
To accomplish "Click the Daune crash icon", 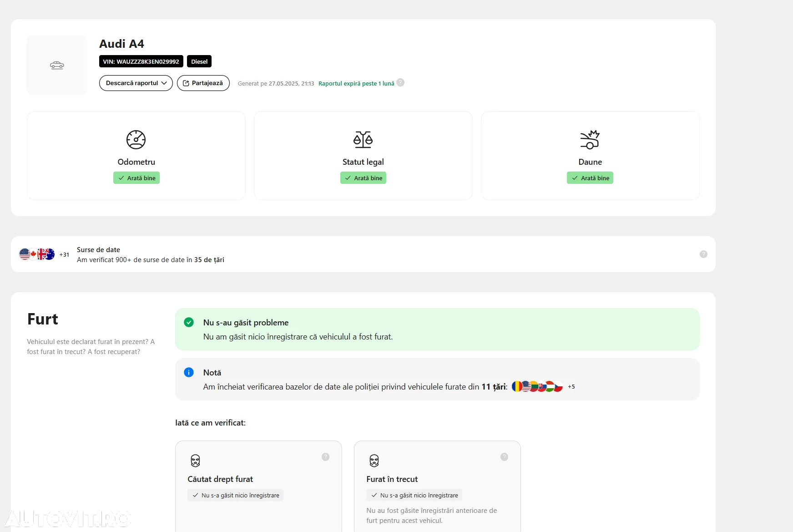I will (x=590, y=140).
